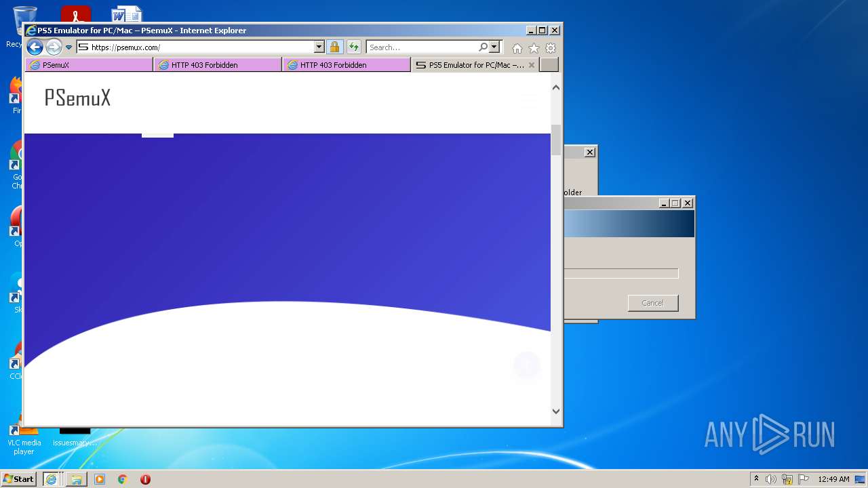Open the Start menu
The height and width of the screenshot is (488, 868).
[x=19, y=479]
